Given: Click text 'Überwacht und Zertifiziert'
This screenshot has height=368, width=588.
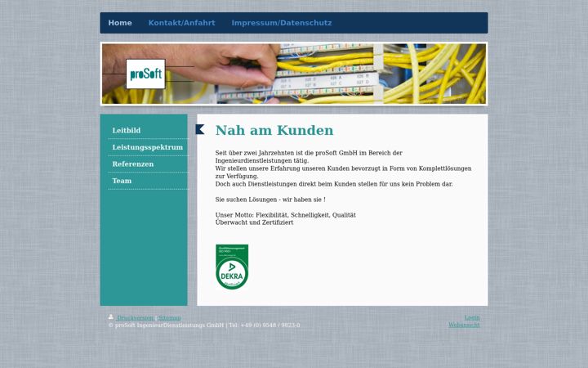Looking at the screenshot, I should pos(254,222).
